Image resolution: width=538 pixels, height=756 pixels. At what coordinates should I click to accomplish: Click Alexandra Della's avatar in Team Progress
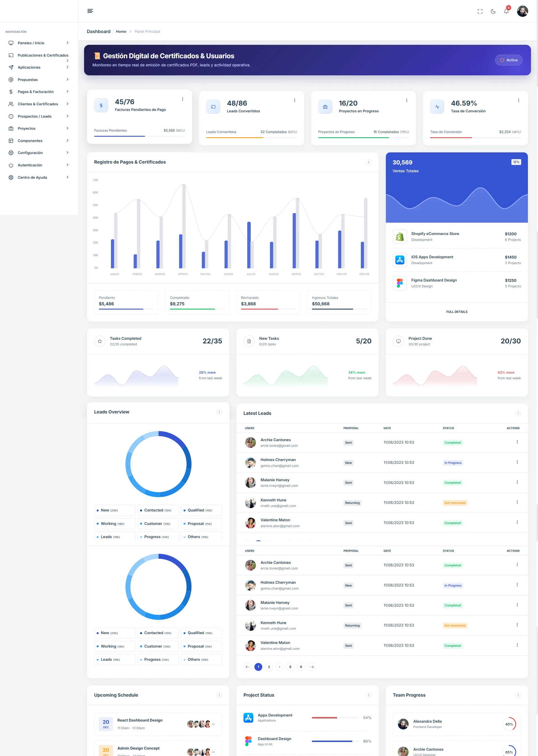(x=403, y=724)
